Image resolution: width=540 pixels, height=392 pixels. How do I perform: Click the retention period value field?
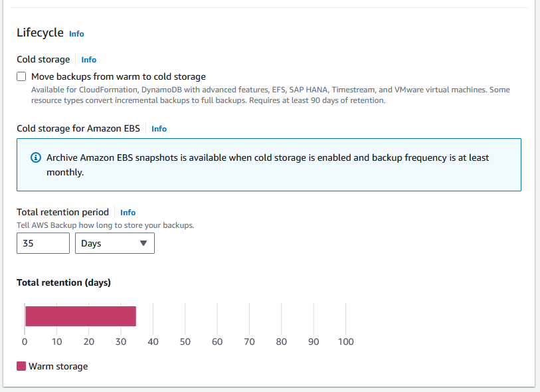tap(43, 243)
